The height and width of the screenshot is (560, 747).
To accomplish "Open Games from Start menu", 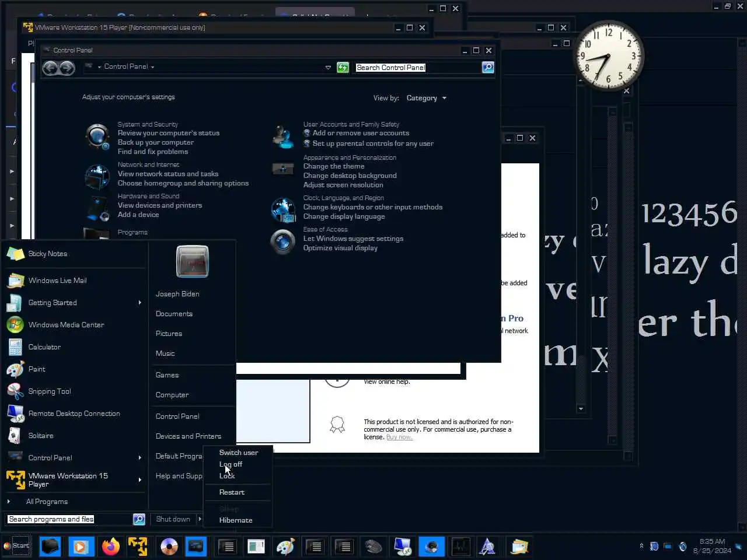I will 167,375.
